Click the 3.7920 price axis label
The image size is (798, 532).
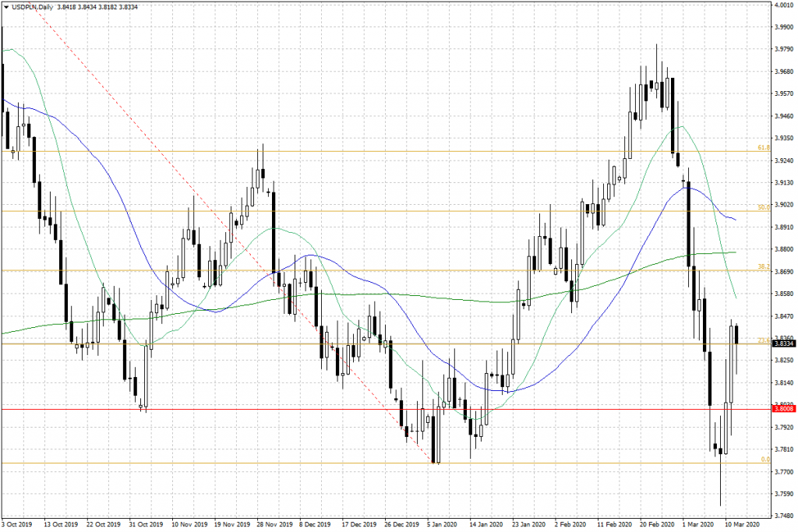[784, 427]
